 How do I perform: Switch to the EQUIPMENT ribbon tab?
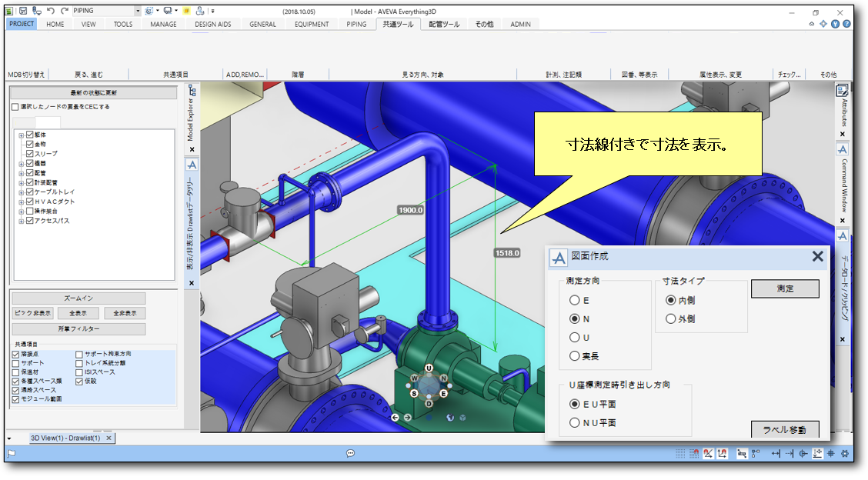click(311, 24)
